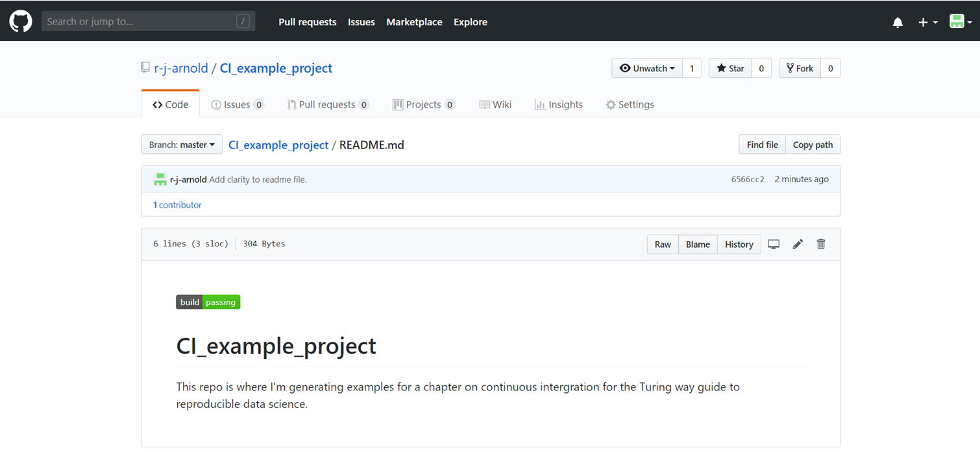Open the Insights tab
Image resolution: width=980 pixels, height=452 pixels.
coord(558,104)
